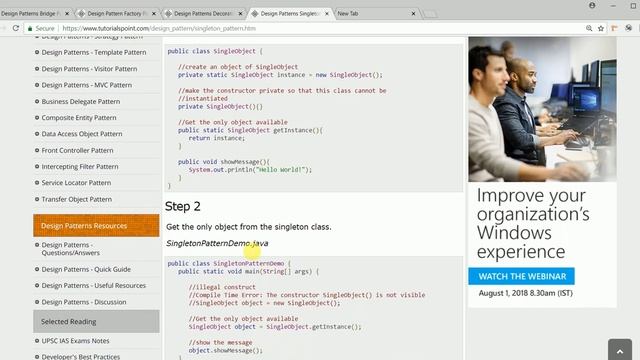Image resolution: width=640 pixels, height=360 pixels.
Task: Open zoom magnifier icon in address bar
Action: [x=589, y=28]
